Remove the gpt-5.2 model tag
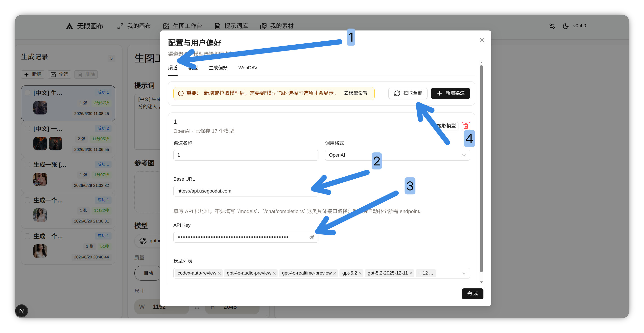 tap(360, 273)
